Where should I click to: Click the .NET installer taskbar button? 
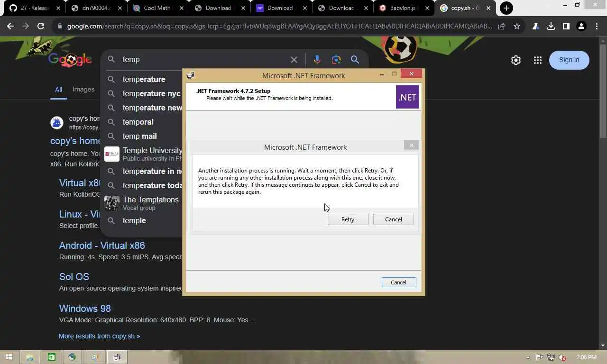click(117, 357)
